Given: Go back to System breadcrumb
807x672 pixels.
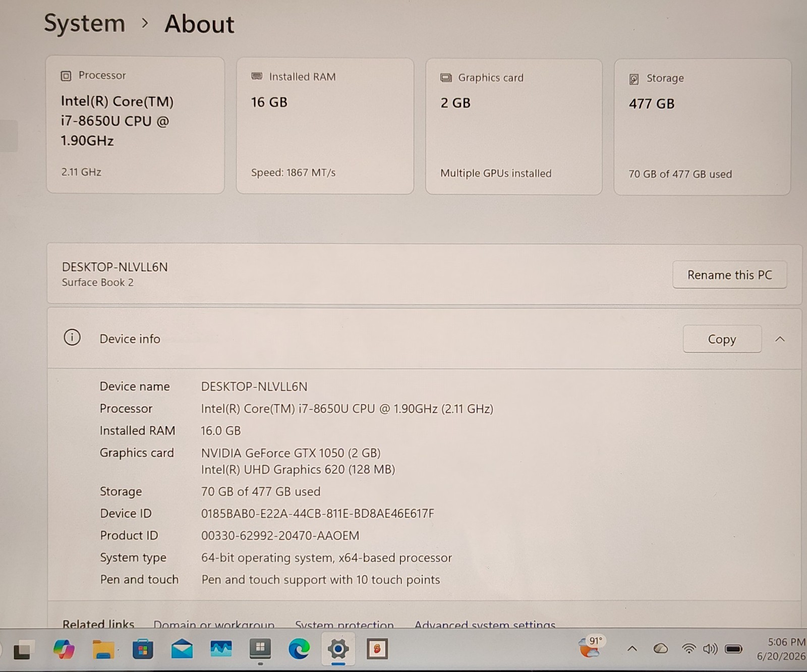Looking at the screenshot, I should (x=84, y=24).
